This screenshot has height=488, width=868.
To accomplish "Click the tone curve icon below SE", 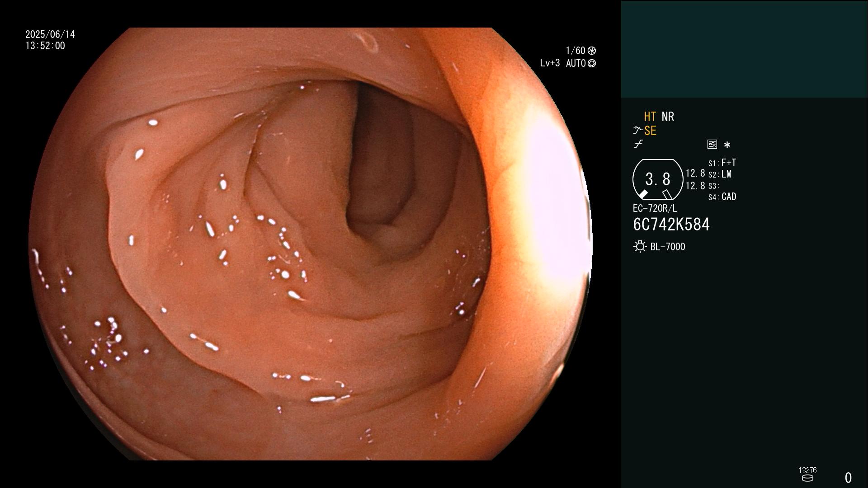I will (x=638, y=144).
